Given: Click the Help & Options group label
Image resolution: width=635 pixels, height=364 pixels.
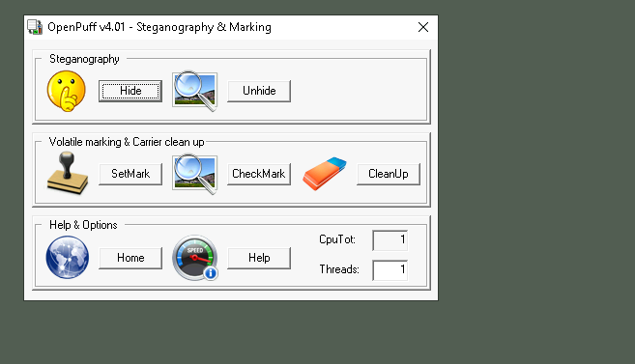Looking at the screenshot, I should tap(83, 225).
